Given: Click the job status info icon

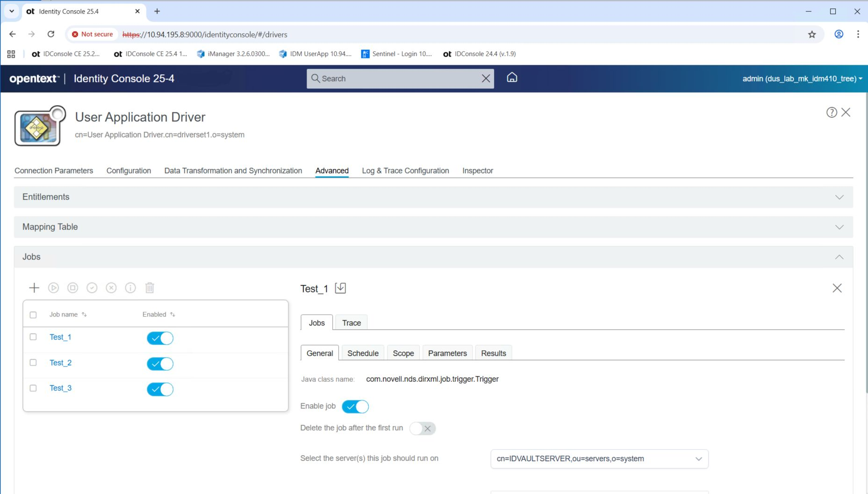Looking at the screenshot, I should tap(130, 288).
